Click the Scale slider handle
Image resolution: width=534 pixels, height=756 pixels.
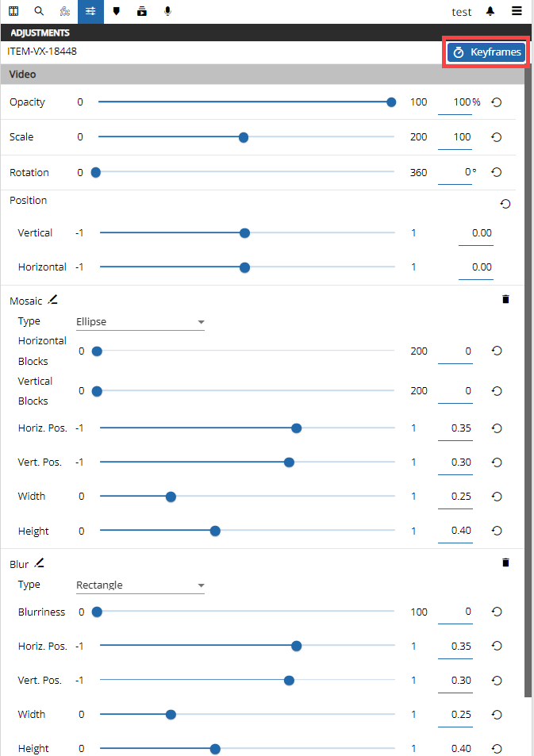pos(244,137)
